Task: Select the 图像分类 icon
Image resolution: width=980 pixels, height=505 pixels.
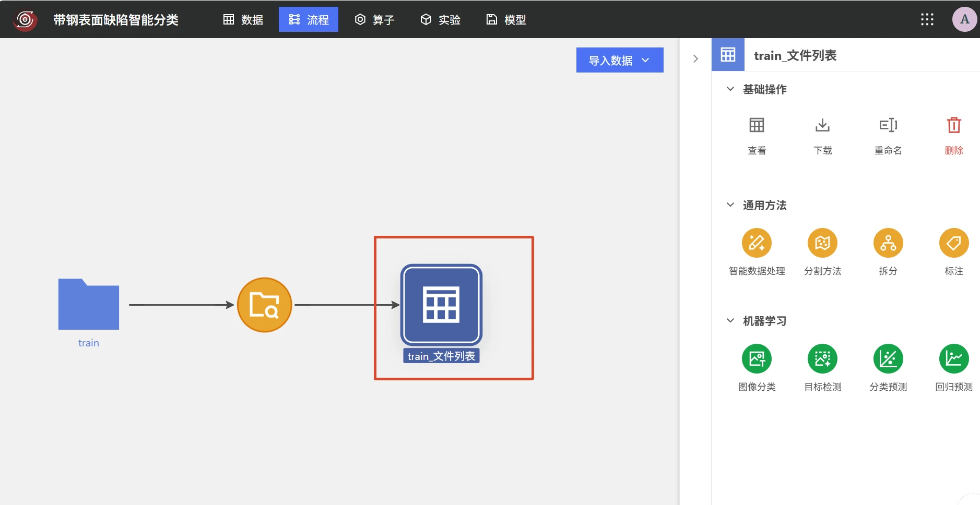Action: pyautogui.click(x=757, y=359)
